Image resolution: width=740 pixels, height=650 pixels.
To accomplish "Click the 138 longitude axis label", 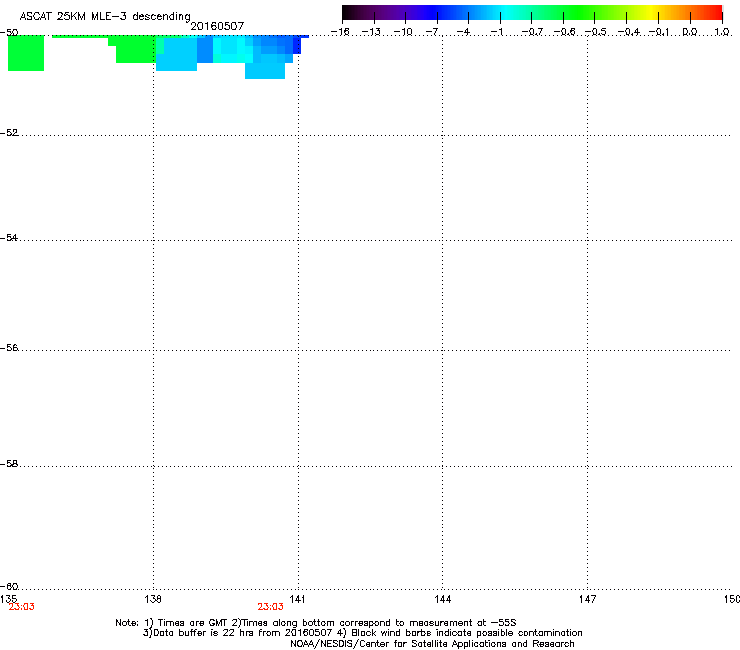I will click(153, 599).
